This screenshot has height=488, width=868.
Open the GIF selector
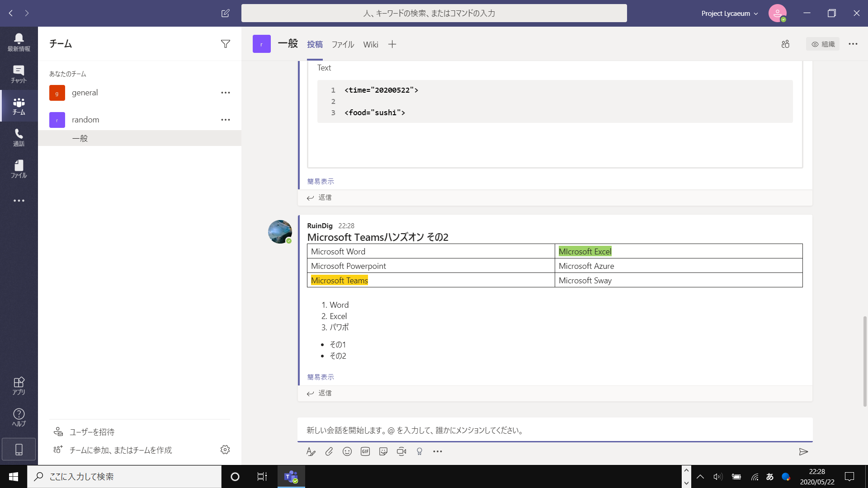point(365,451)
